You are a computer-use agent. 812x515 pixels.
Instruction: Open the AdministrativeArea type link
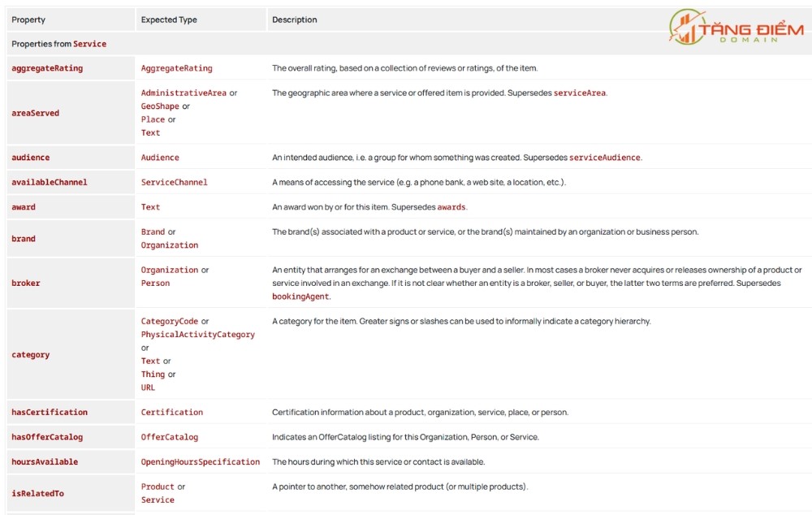tap(184, 93)
